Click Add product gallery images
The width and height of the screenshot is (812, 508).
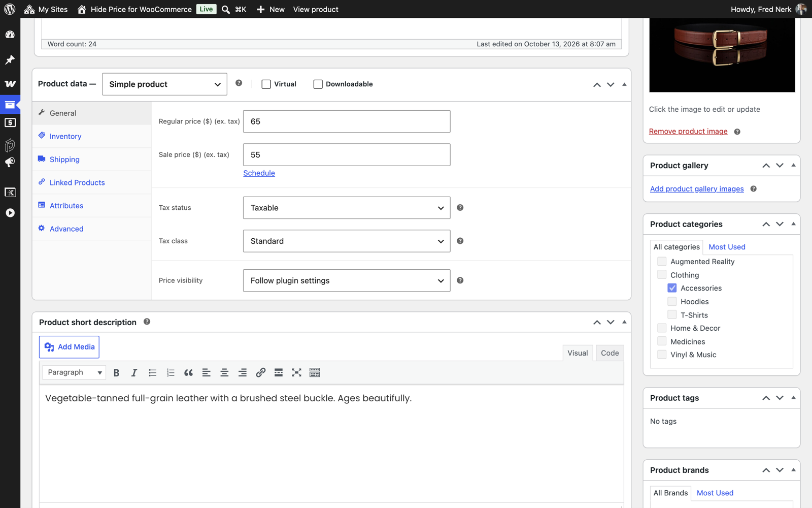(697, 189)
